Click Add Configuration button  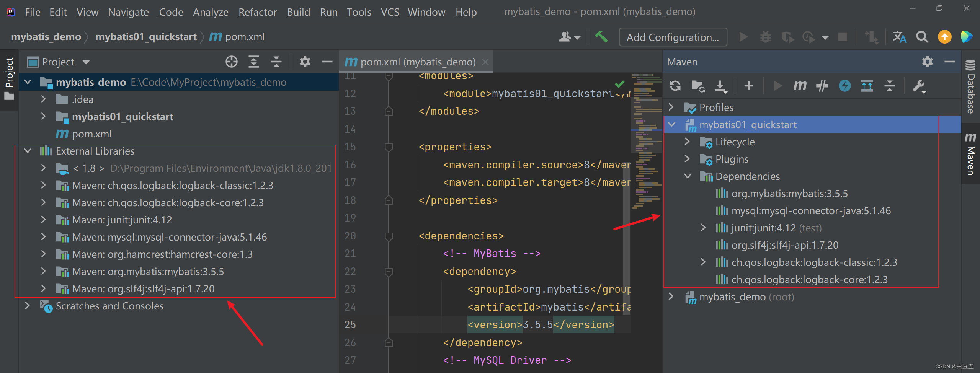click(x=673, y=37)
